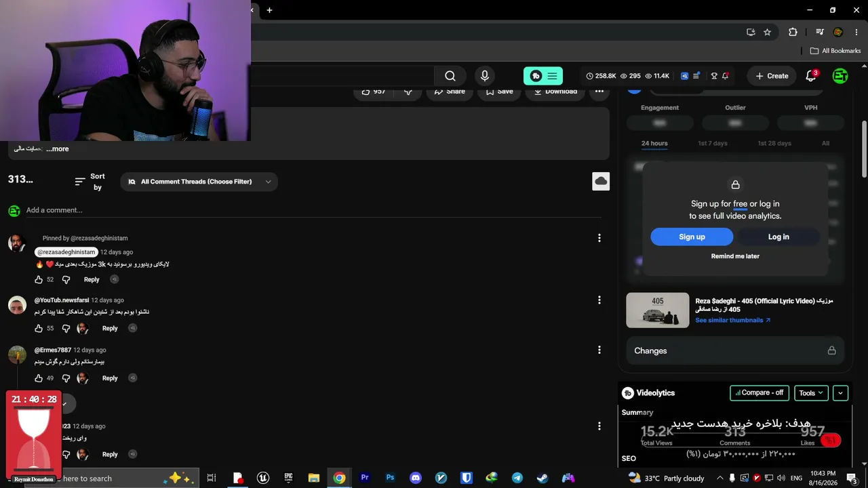Image resolution: width=868 pixels, height=488 pixels.
Task: Open the @YouTub.newsfarsi channel name
Action: (x=62, y=300)
